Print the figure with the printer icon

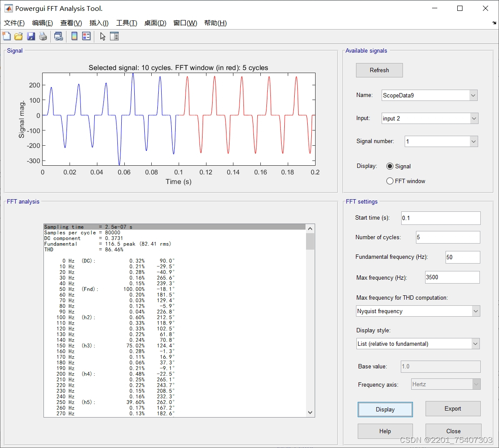(x=43, y=37)
